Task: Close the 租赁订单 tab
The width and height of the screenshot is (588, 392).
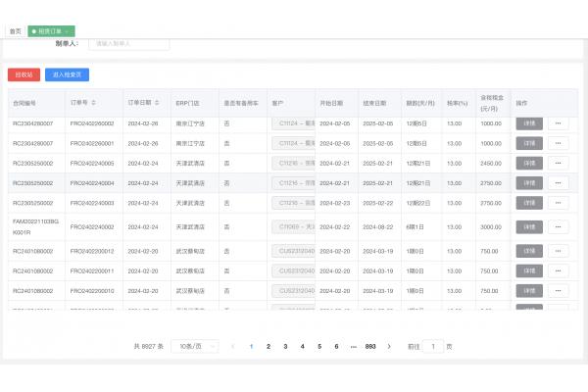Action: click(68, 31)
